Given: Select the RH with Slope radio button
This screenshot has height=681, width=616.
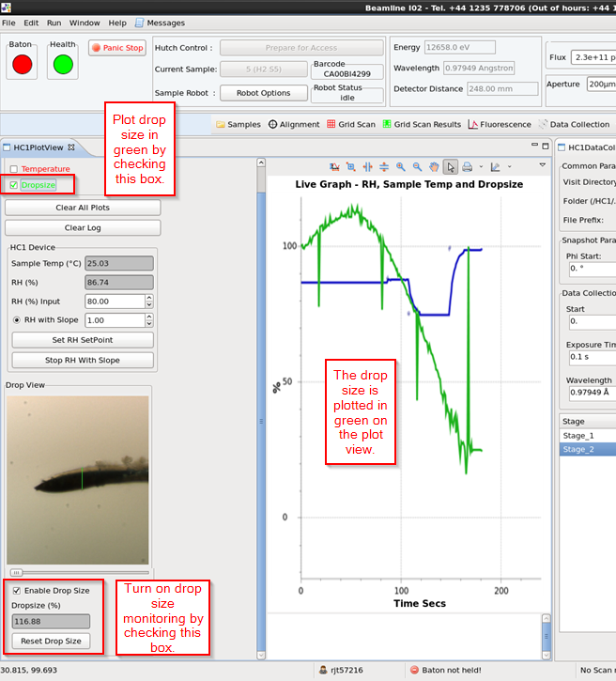Looking at the screenshot, I should click(17, 320).
